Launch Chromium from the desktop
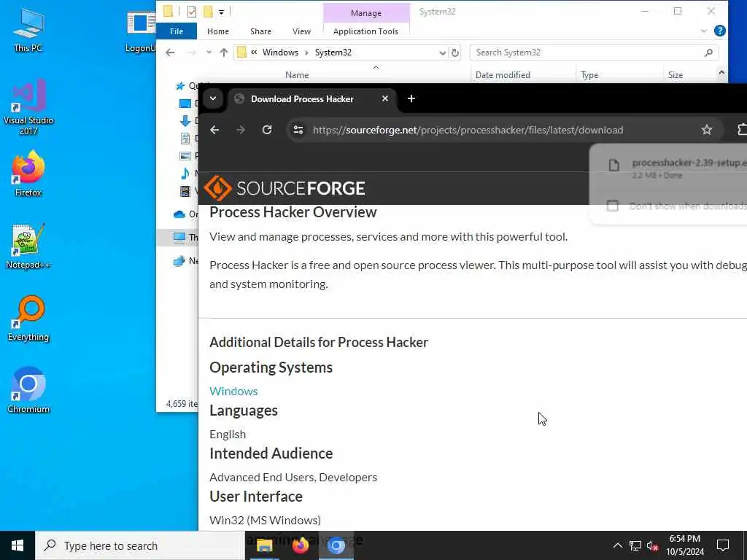Screen dimensions: 747x560 pyautogui.click(x=28, y=389)
